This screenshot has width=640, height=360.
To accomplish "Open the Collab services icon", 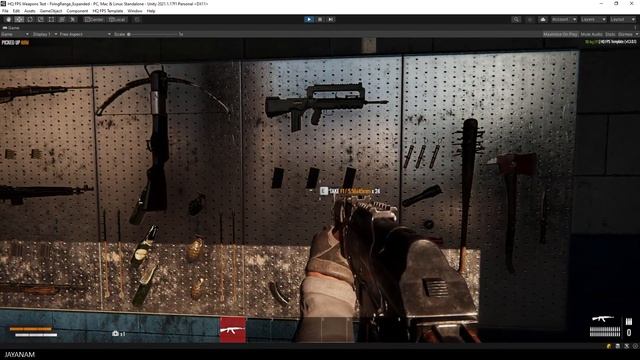I will 530,19.
